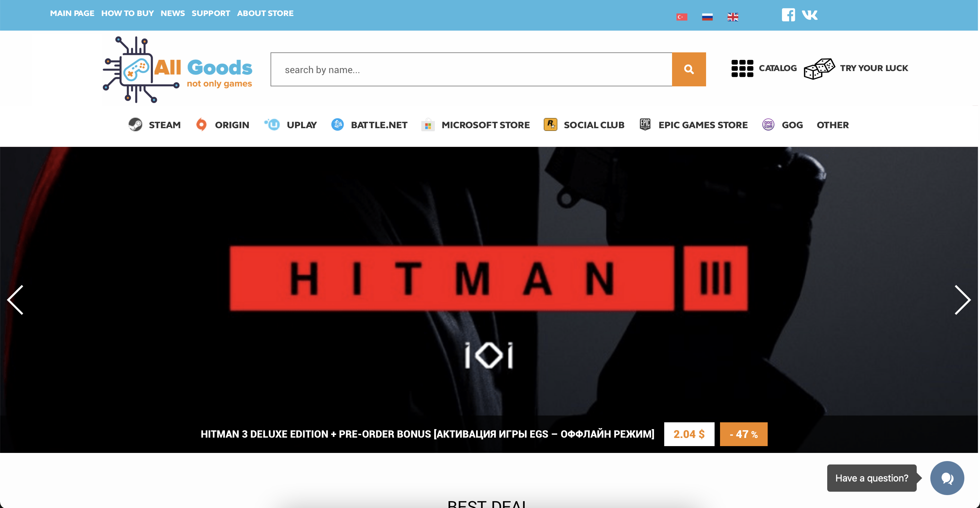
Task: Click the About Store link
Action: click(265, 12)
